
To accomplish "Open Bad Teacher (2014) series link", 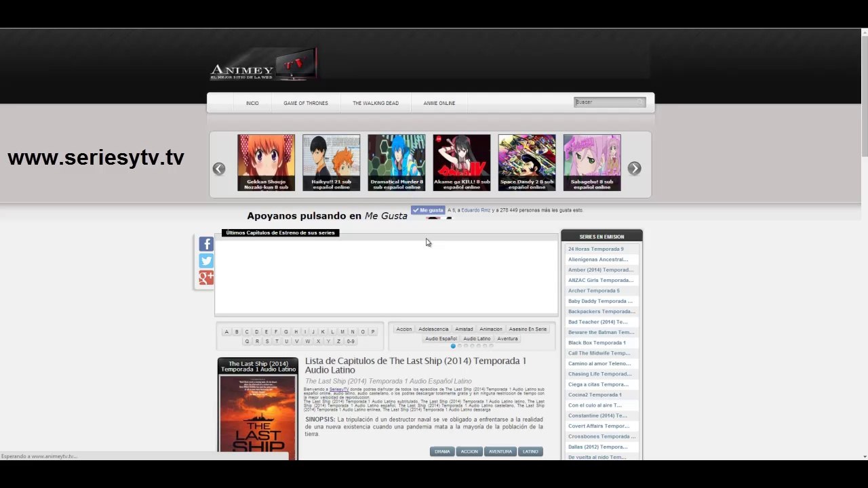I will [598, 322].
